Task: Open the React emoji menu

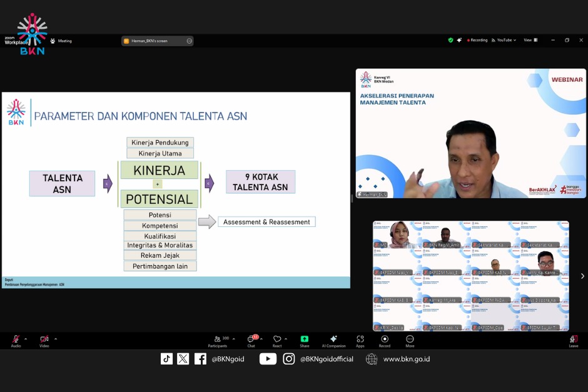Action: pyautogui.click(x=277, y=339)
